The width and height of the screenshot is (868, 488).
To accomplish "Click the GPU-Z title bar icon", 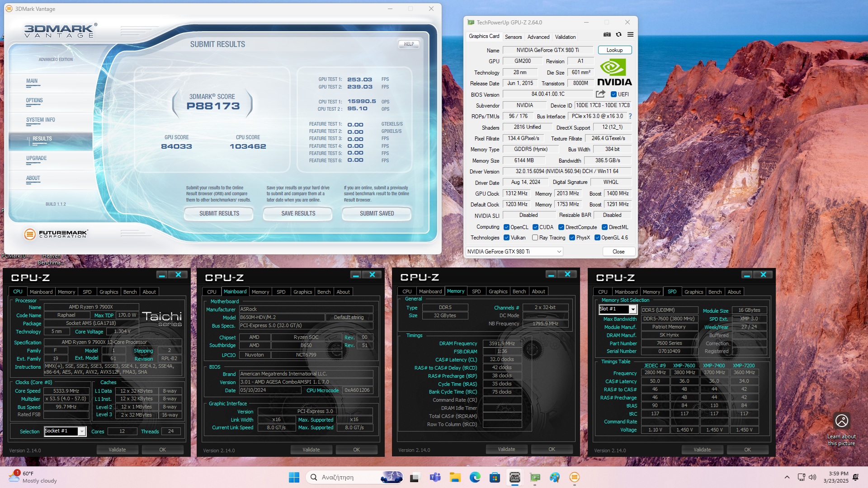I will (471, 22).
